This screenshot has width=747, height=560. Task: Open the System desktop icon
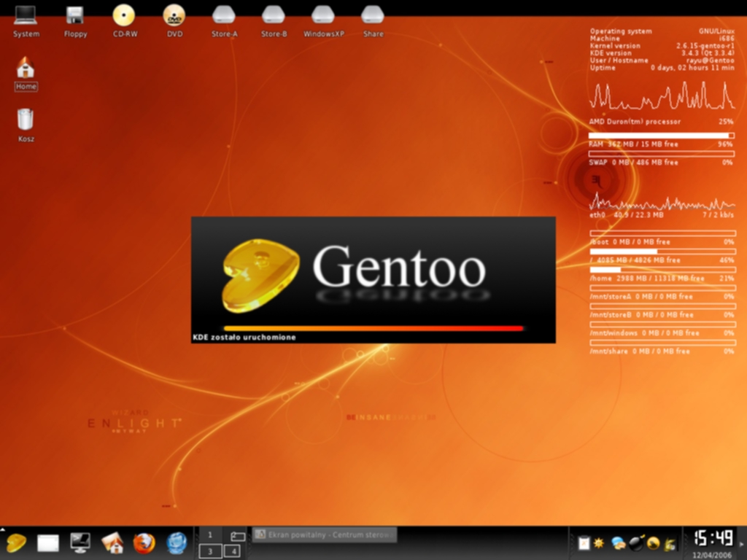point(26,21)
